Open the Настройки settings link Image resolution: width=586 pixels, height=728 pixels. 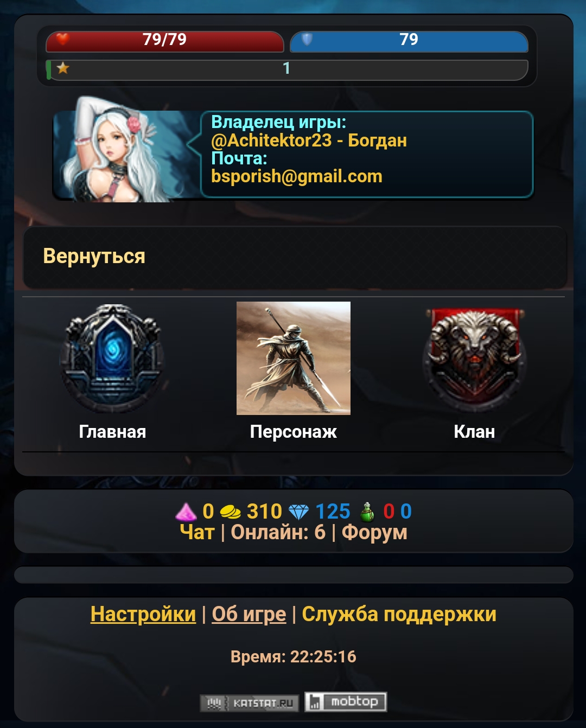143,615
